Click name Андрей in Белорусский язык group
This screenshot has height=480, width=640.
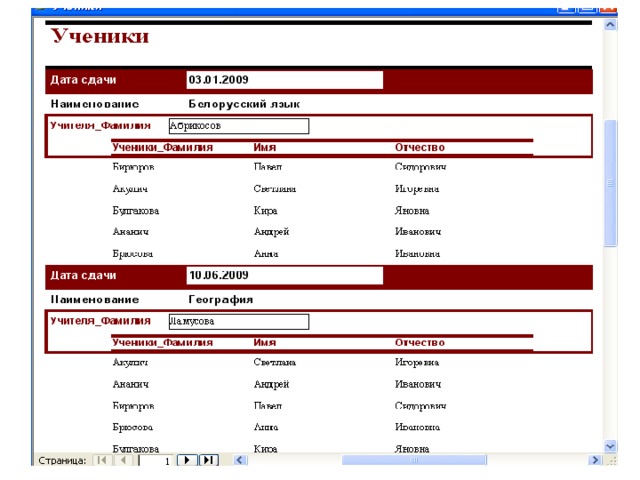(271, 232)
